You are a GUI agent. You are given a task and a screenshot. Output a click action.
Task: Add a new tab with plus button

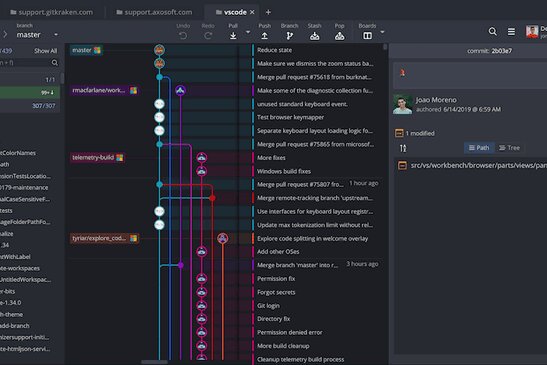(268, 12)
